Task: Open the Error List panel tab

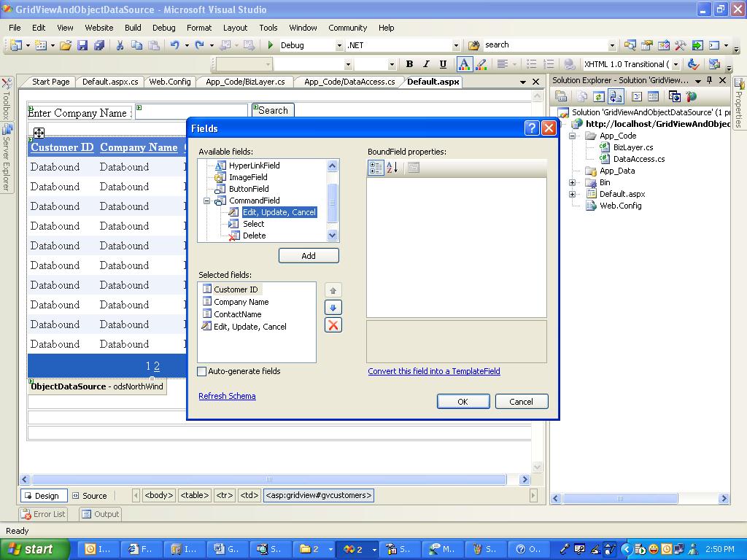Action: coord(43,514)
